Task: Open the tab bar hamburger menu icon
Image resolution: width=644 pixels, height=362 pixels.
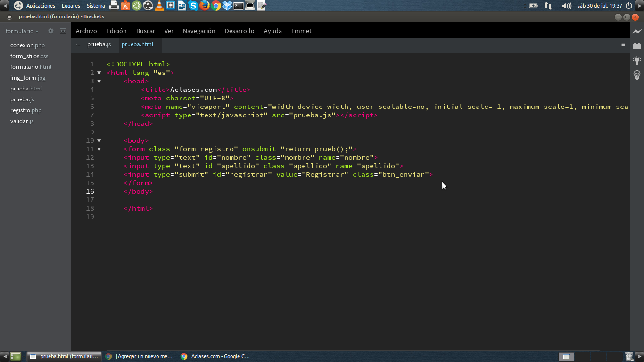Action: click(623, 45)
